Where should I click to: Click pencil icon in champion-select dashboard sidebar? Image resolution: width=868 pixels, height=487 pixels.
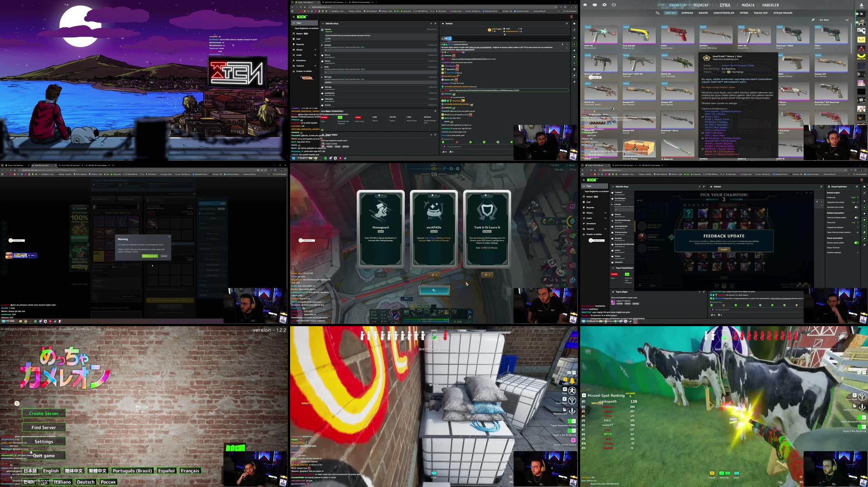click(864, 193)
